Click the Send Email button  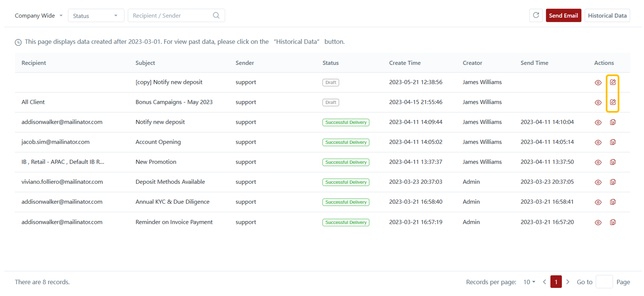[563, 15]
